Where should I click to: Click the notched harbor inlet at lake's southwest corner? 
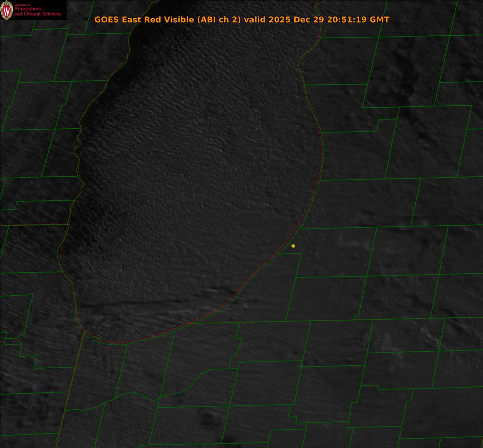97,338
